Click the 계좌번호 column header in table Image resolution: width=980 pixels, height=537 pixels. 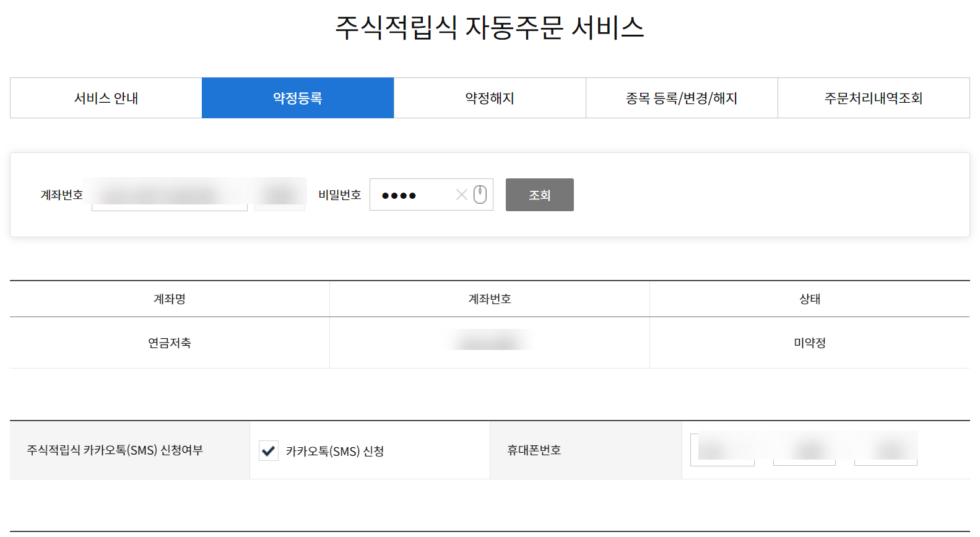coord(490,299)
